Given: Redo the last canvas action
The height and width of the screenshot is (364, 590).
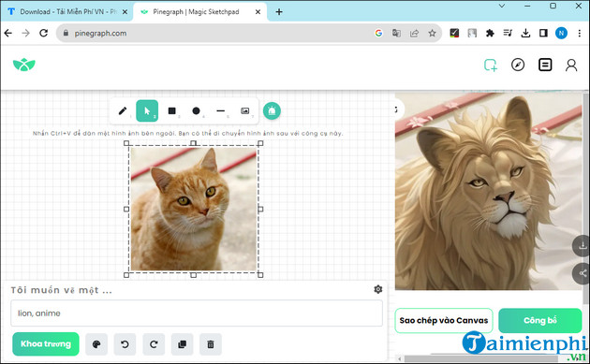Looking at the screenshot, I should point(154,344).
